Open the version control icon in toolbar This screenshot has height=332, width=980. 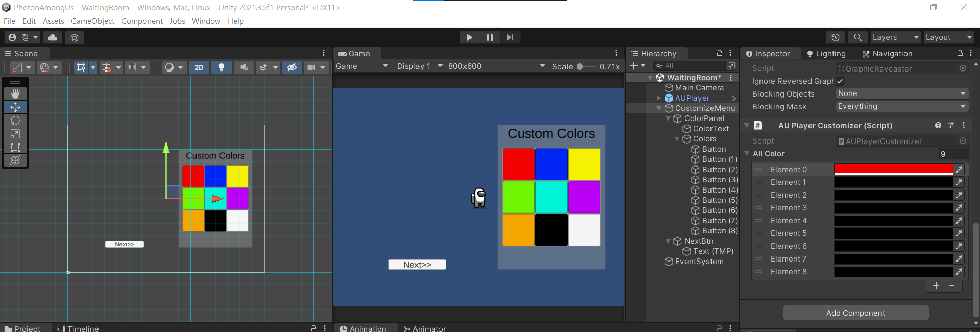75,37
